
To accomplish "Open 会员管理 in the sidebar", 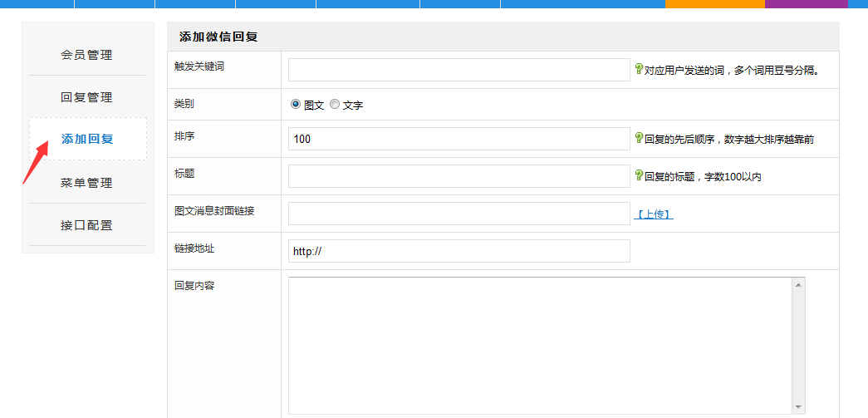I will [x=87, y=55].
